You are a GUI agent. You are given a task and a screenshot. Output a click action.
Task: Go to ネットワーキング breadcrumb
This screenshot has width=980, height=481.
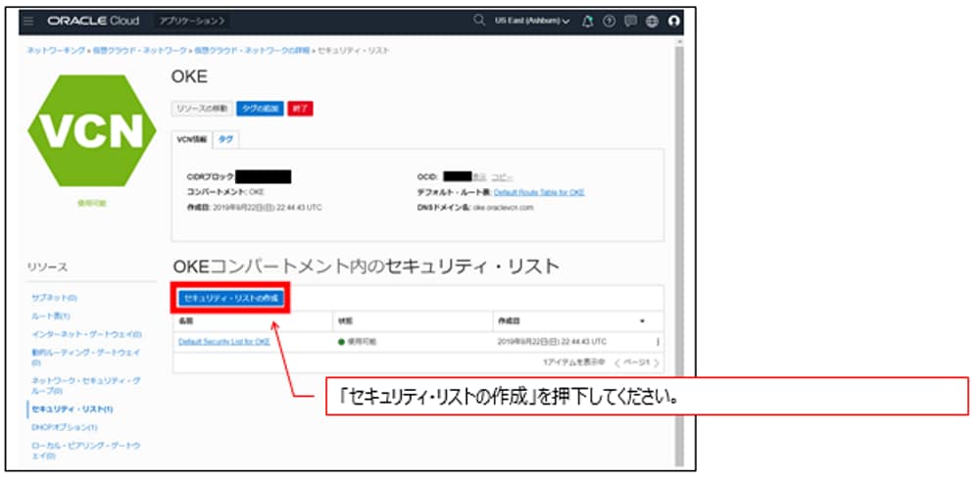(56, 50)
